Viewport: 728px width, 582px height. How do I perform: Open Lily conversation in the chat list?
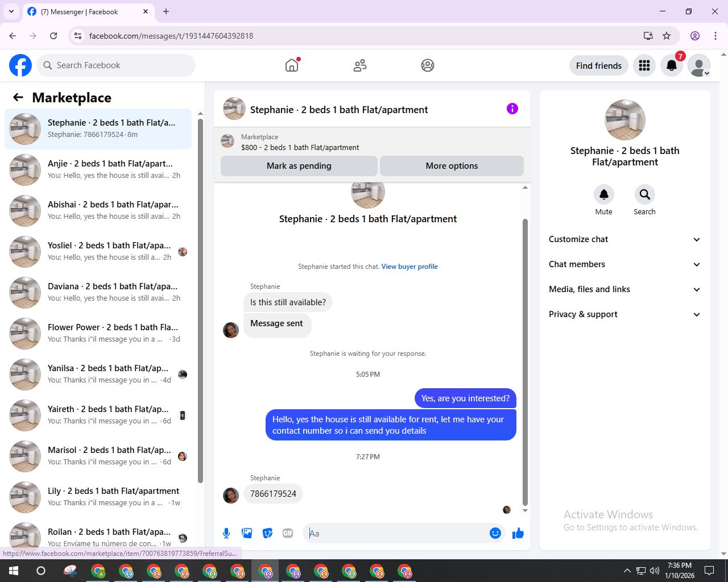point(98,497)
